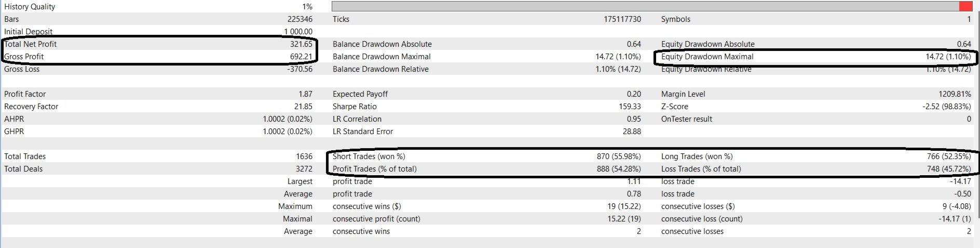
Task: Select the Gross Loss row label
Action: pyautogui.click(x=22, y=69)
